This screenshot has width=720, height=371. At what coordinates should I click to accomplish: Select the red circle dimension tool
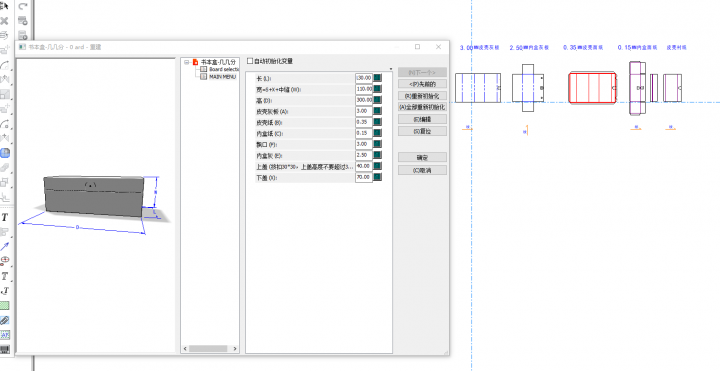[x=5, y=261]
